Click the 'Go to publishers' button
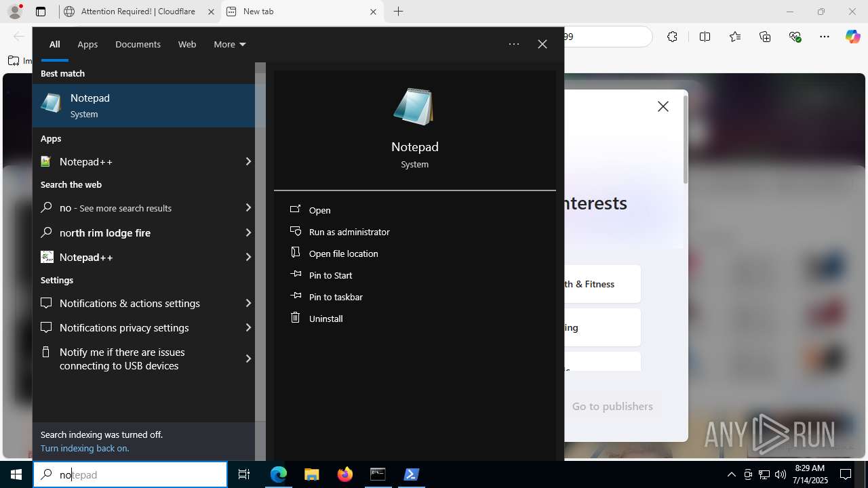This screenshot has height=488, width=868. 612,406
